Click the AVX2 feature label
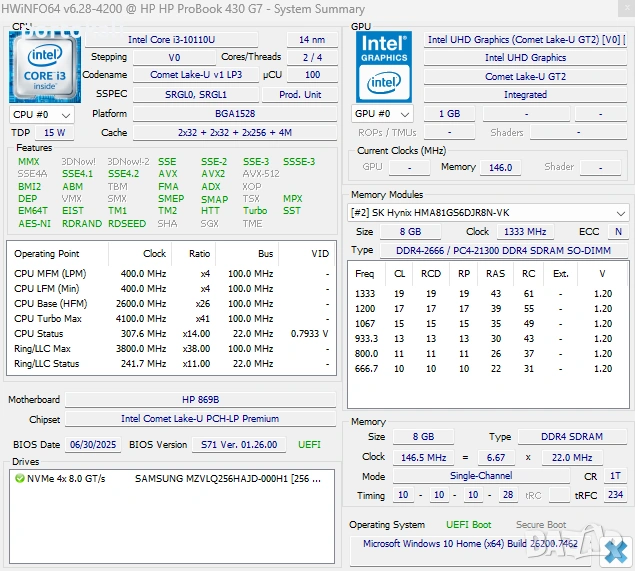635x571 pixels. [212, 174]
